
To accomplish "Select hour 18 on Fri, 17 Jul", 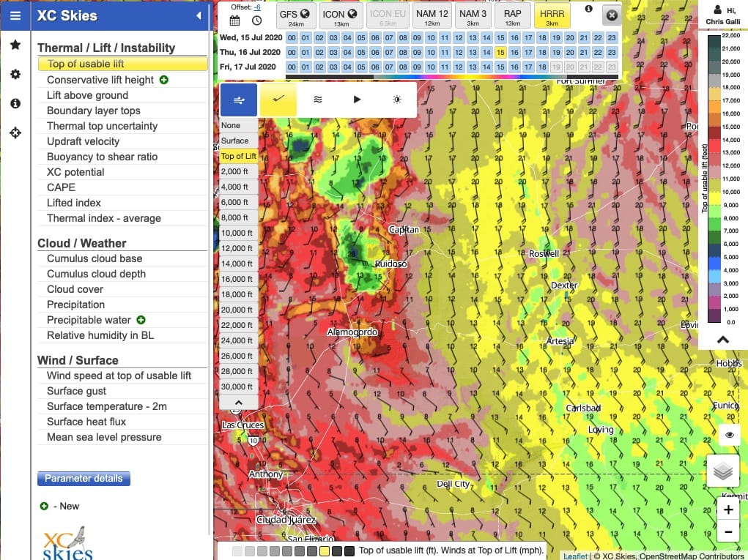I will pyautogui.click(x=542, y=67).
